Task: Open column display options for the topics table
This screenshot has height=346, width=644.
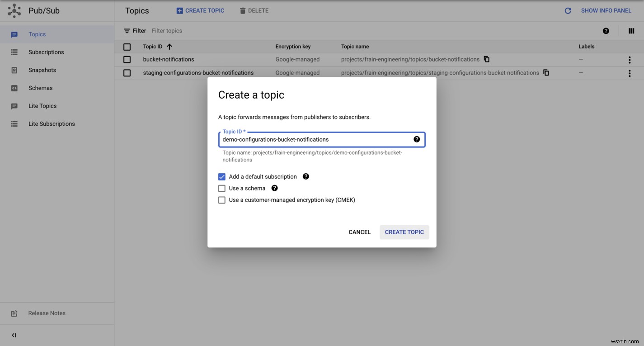Action: (631, 31)
